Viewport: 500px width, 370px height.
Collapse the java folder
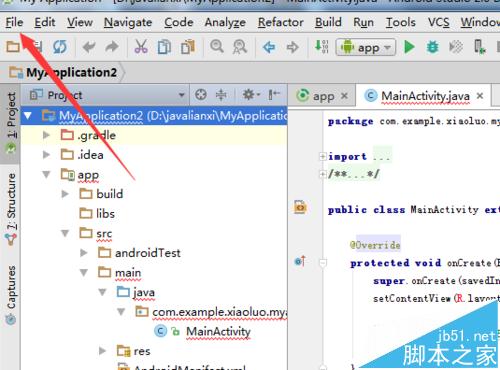click(x=103, y=293)
